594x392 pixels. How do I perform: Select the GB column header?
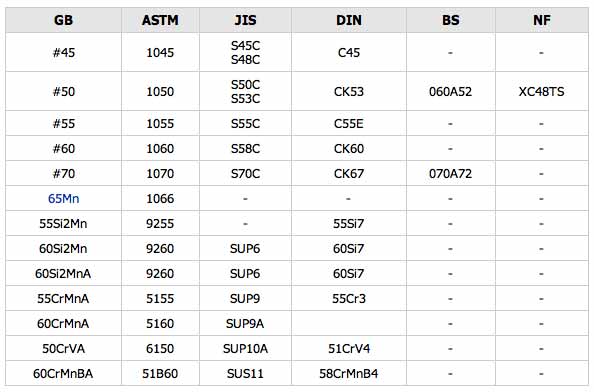point(64,20)
